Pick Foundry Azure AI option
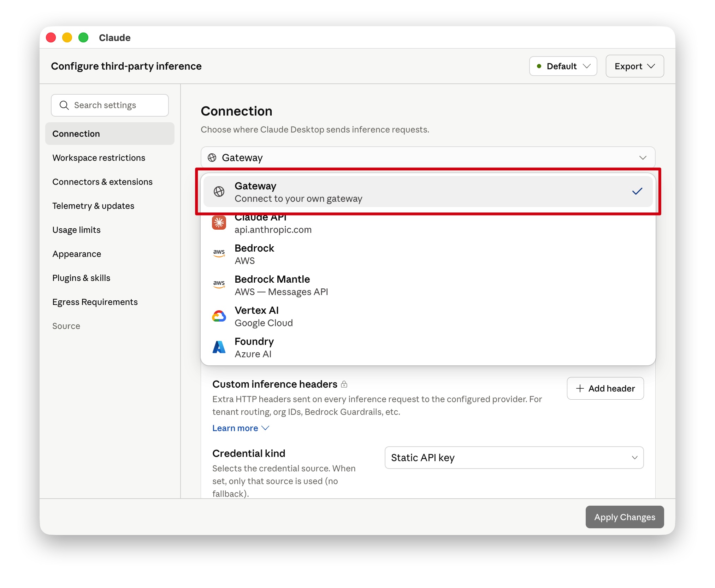This screenshot has width=715, height=588. coord(428,347)
